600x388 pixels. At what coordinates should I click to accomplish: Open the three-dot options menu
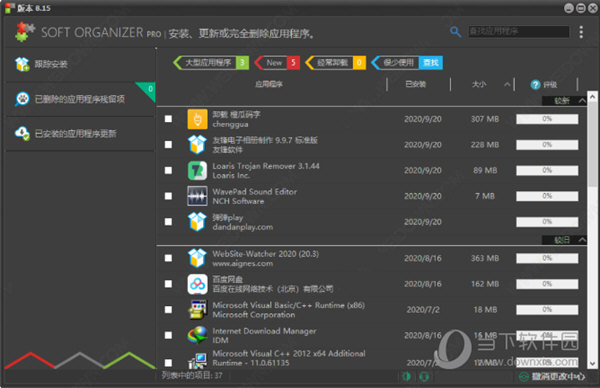click(581, 32)
